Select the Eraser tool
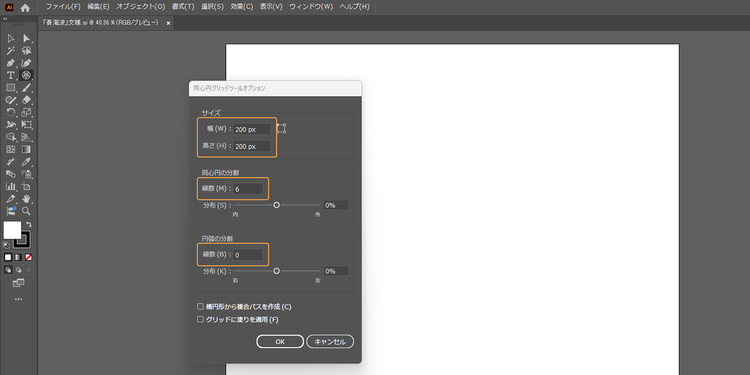The width and height of the screenshot is (750, 375). [x=26, y=100]
